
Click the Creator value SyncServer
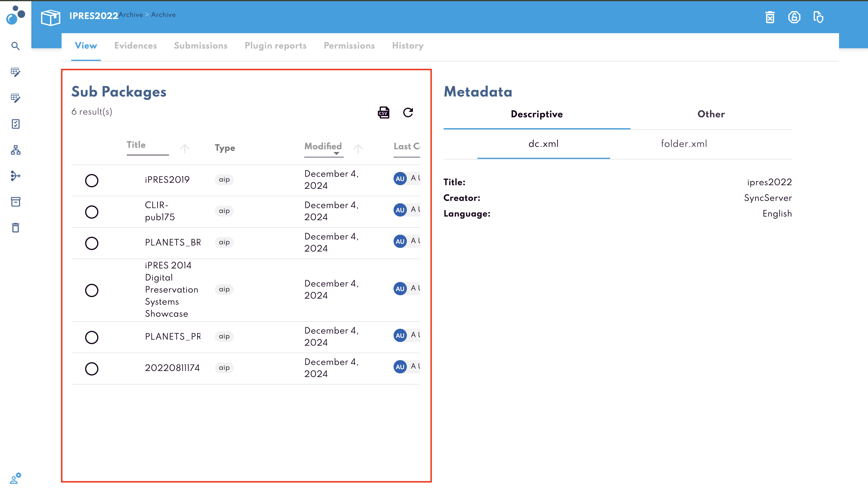click(768, 198)
